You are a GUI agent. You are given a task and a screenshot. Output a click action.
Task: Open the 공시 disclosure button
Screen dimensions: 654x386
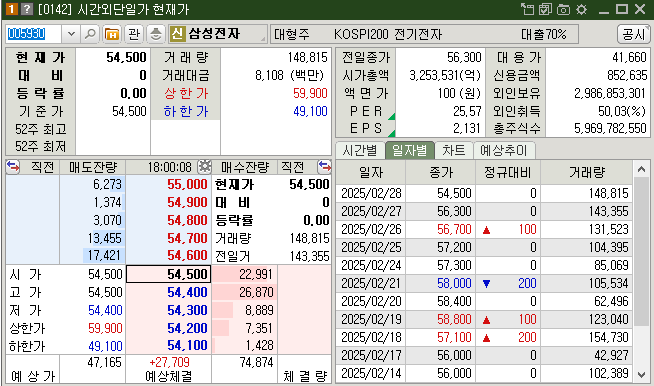(x=634, y=34)
